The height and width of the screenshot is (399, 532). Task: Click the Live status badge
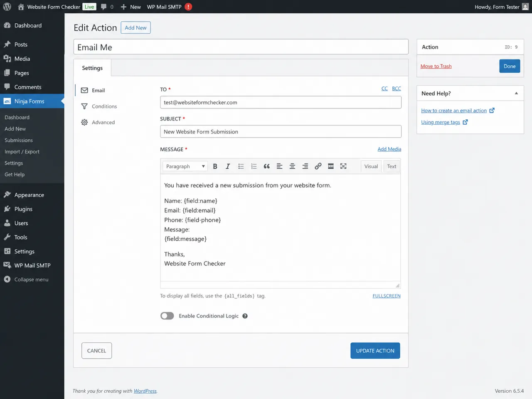pos(89,7)
